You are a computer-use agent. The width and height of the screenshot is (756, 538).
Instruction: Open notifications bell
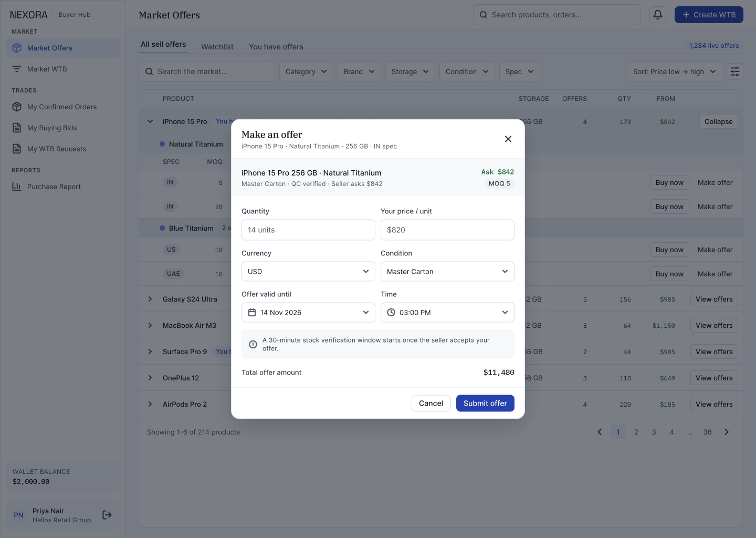[x=658, y=15]
